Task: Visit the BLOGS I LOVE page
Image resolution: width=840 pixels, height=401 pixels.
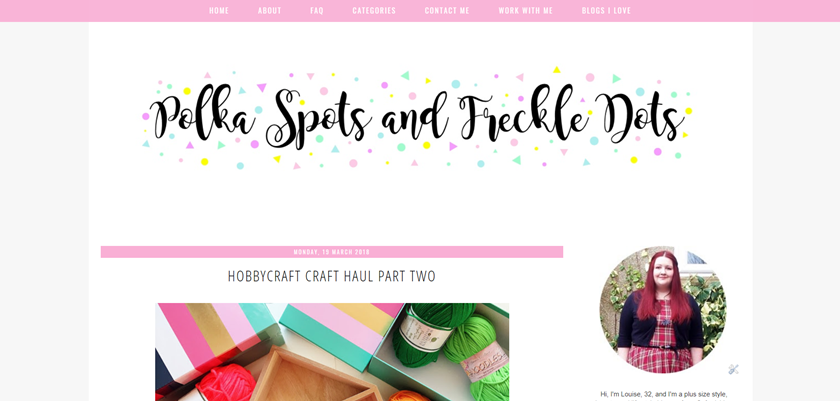Action: [x=606, y=11]
